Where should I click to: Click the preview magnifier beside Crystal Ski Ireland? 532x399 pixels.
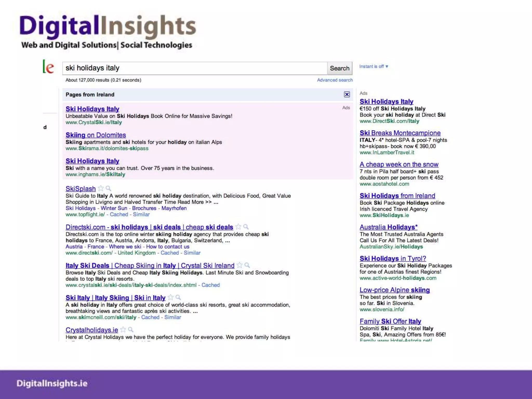247,265
